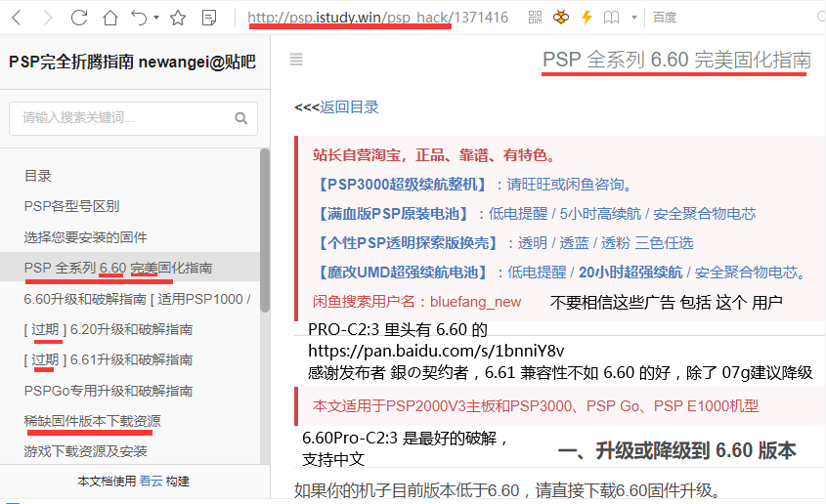The height and width of the screenshot is (504, 826).
Task: Click the 20小时超强续航 bold text
Action: (630, 272)
